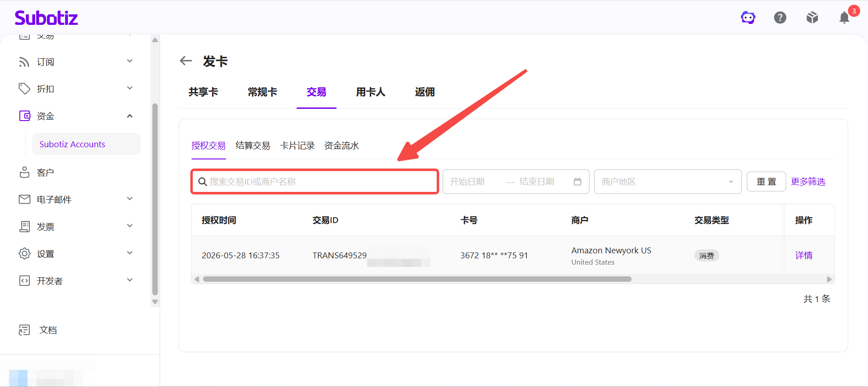This screenshot has height=387, width=868.
Task: Select the 授权交易 sub-tab
Action: point(208,145)
